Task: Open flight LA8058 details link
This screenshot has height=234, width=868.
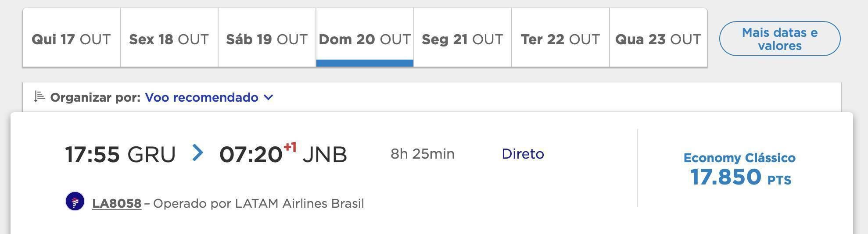Action: [117, 203]
